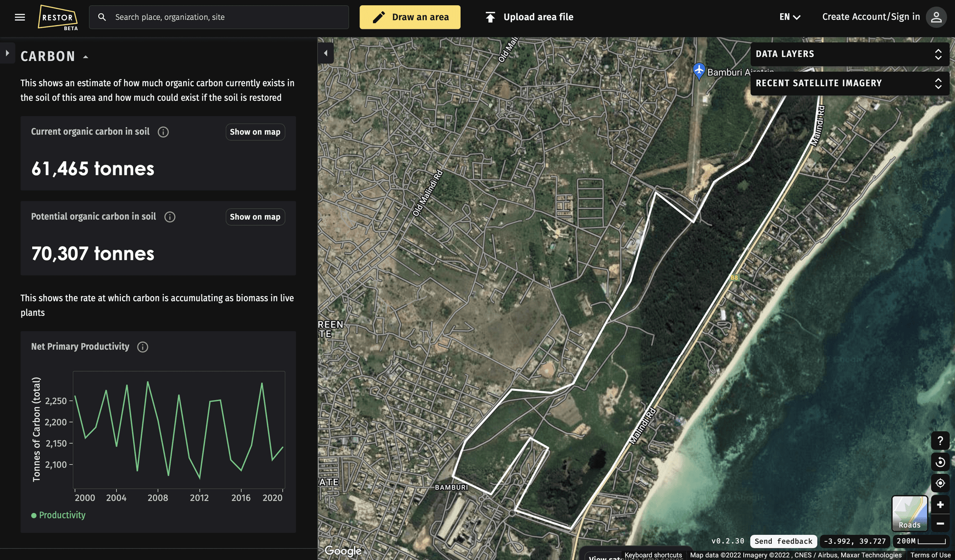Click Draw an area button
Screen dimensions: 955x560
(x=410, y=17)
